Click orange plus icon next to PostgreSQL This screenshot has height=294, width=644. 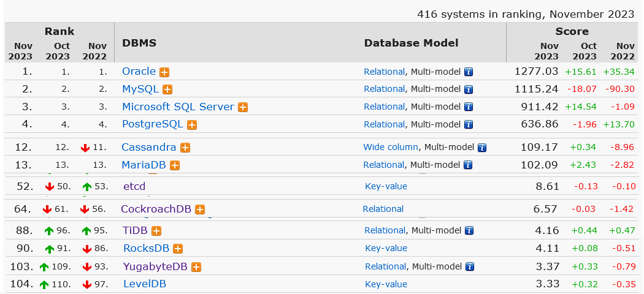[x=192, y=125]
